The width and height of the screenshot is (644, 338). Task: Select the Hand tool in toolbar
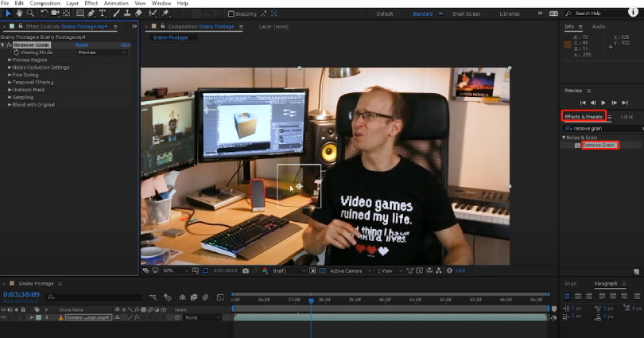[x=18, y=14]
